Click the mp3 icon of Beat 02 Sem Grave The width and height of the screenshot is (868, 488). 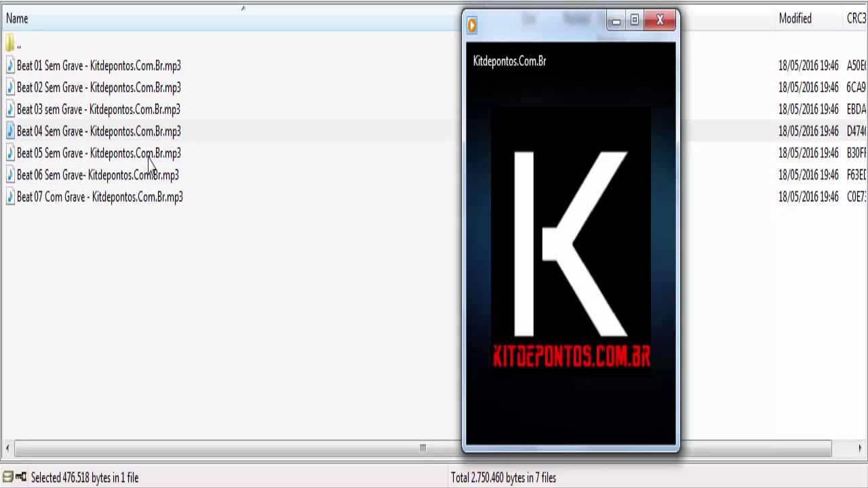tap(10, 87)
